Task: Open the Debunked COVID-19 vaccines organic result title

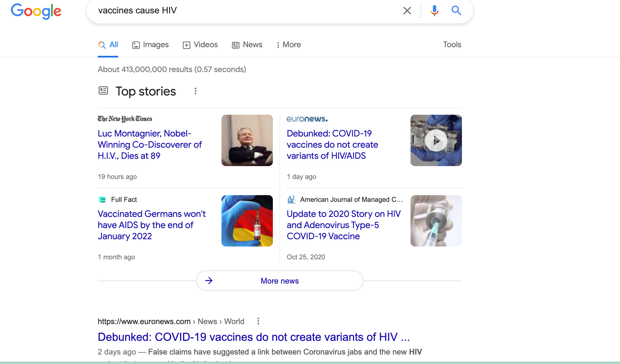Action: [254, 337]
